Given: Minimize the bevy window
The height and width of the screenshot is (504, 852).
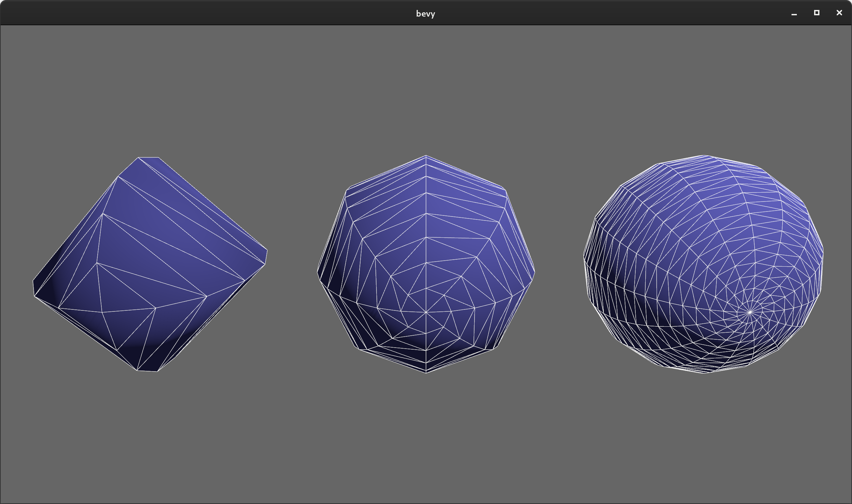Looking at the screenshot, I should pyautogui.click(x=794, y=13).
